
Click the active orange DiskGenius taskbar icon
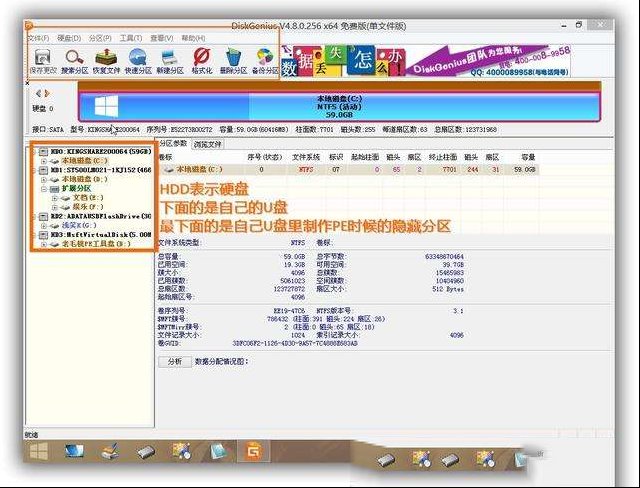point(253,451)
